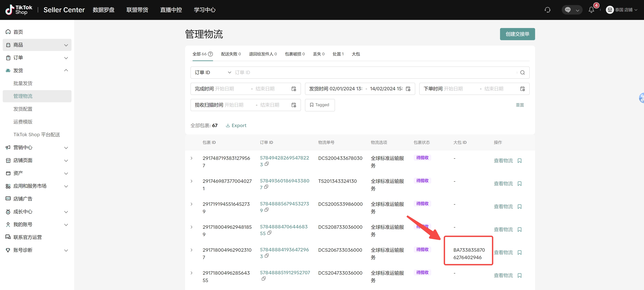Open calendar icon for 完成时间 filter

click(294, 89)
